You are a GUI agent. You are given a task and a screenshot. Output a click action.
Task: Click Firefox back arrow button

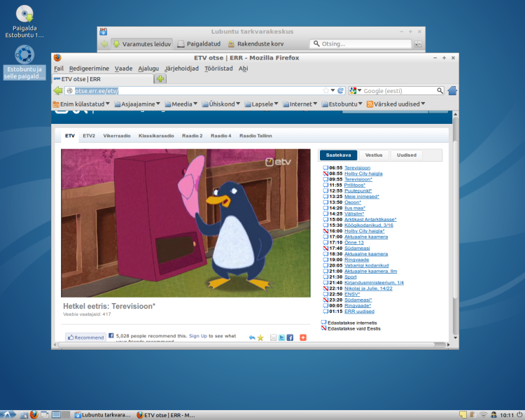58,90
